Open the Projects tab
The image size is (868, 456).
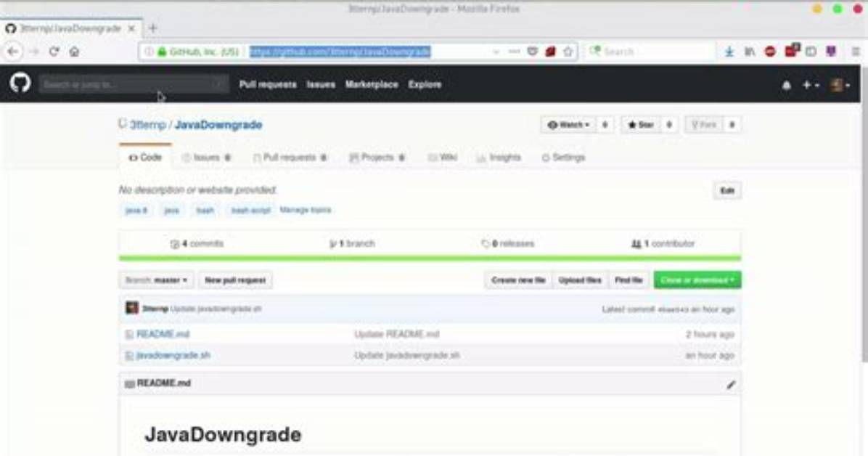coord(377,158)
